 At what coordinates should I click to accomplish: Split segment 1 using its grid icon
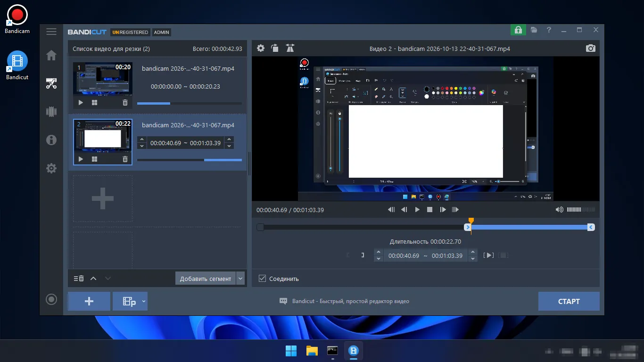94,102
